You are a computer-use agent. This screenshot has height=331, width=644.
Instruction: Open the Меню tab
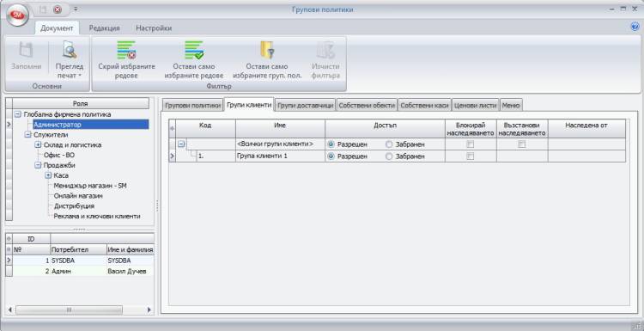(x=511, y=106)
